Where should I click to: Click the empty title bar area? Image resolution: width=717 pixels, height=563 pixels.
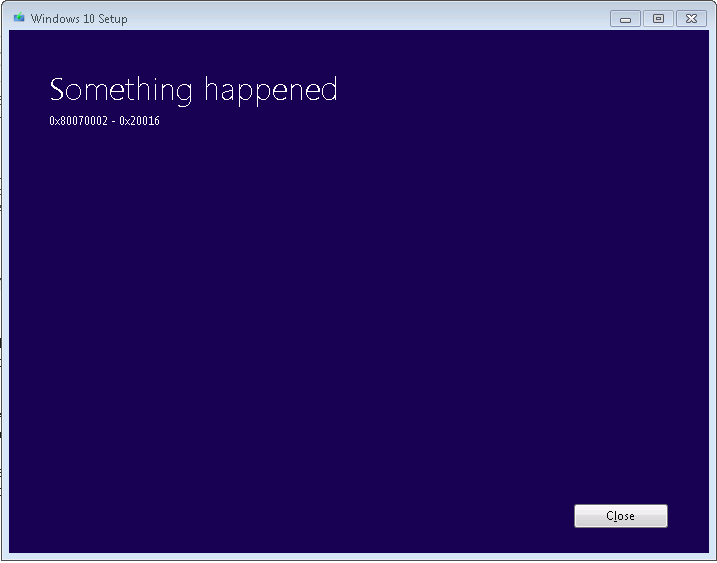tap(366, 19)
